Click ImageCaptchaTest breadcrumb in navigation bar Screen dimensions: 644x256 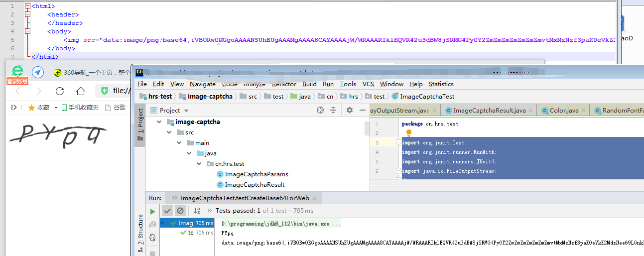coord(423,97)
